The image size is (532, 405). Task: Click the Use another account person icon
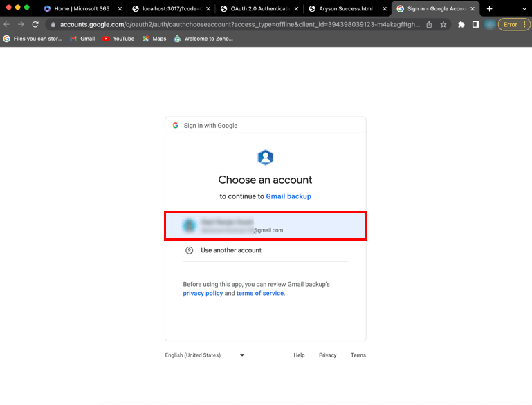click(190, 250)
